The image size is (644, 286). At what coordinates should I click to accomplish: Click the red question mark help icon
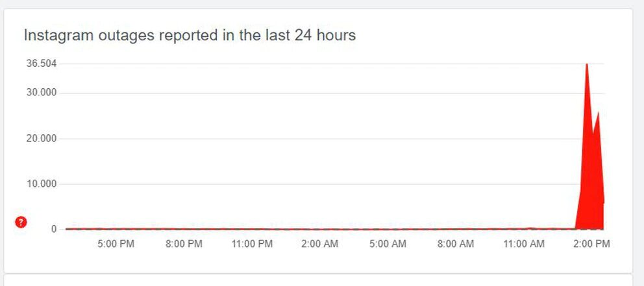coord(21,222)
